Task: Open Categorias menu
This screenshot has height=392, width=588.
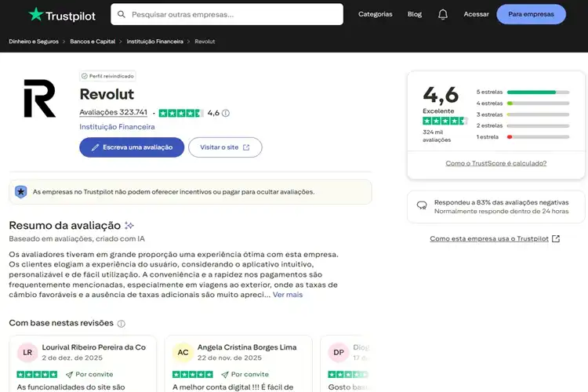Action: coord(375,14)
